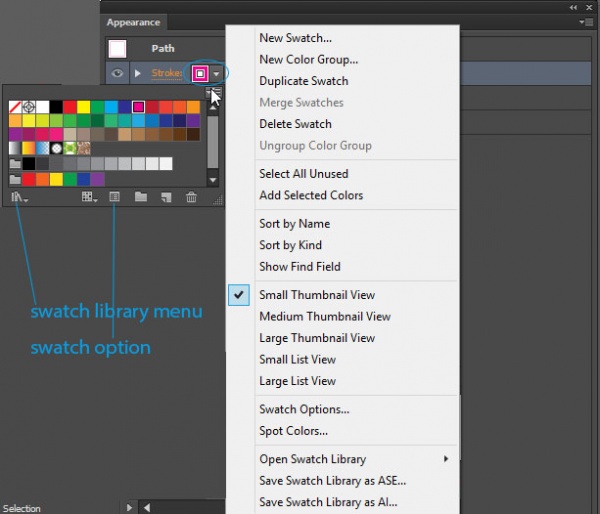Switch to Large List View
Image resolution: width=600 pixels, height=514 pixels.
(297, 381)
